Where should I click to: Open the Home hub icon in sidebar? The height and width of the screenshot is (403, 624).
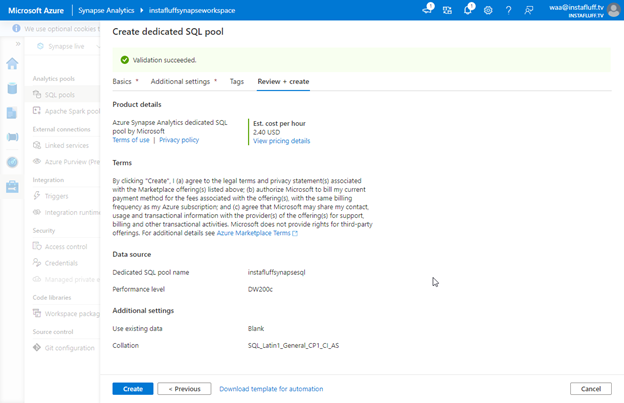coord(12,64)
